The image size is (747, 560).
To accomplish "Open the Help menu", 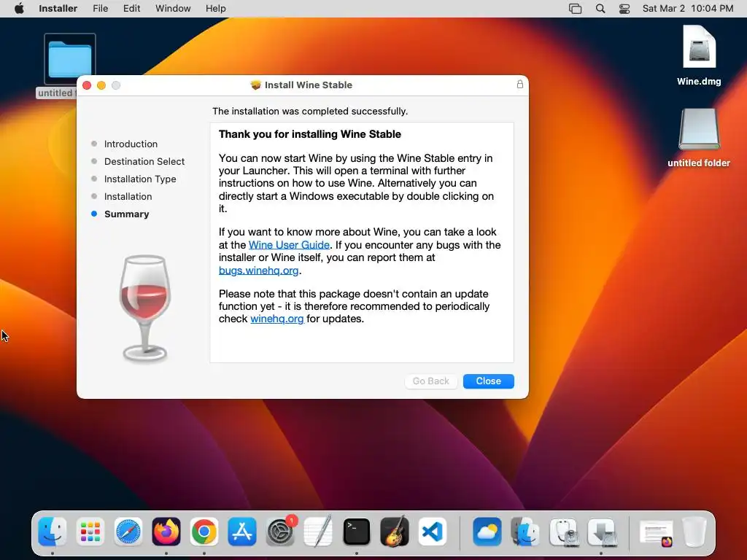I will [216, 8].
